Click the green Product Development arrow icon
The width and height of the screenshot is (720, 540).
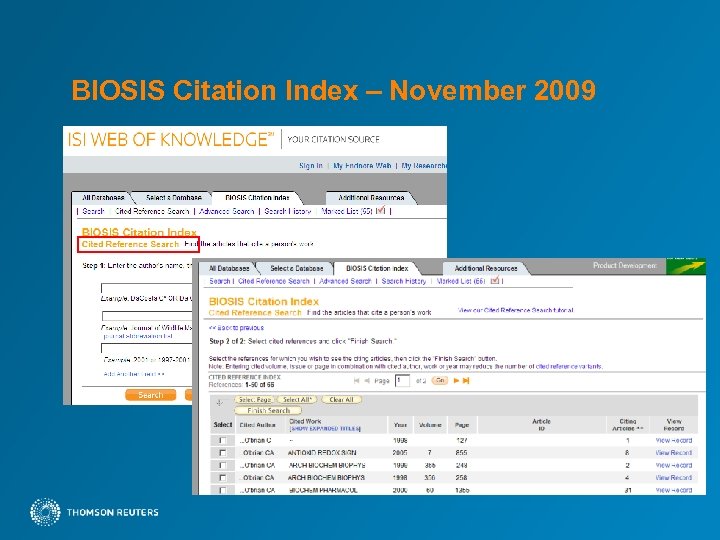[x=686, y=266]
